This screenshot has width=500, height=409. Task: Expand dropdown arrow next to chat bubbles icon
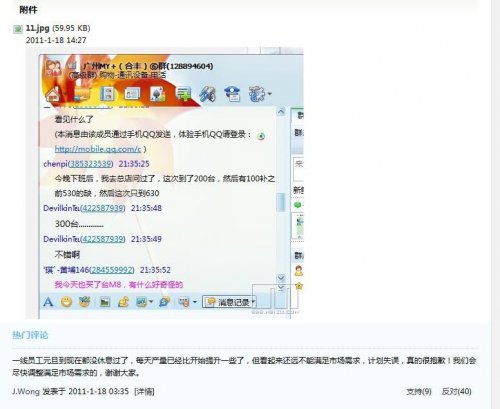pyautogui.click(x=195, y=302)
